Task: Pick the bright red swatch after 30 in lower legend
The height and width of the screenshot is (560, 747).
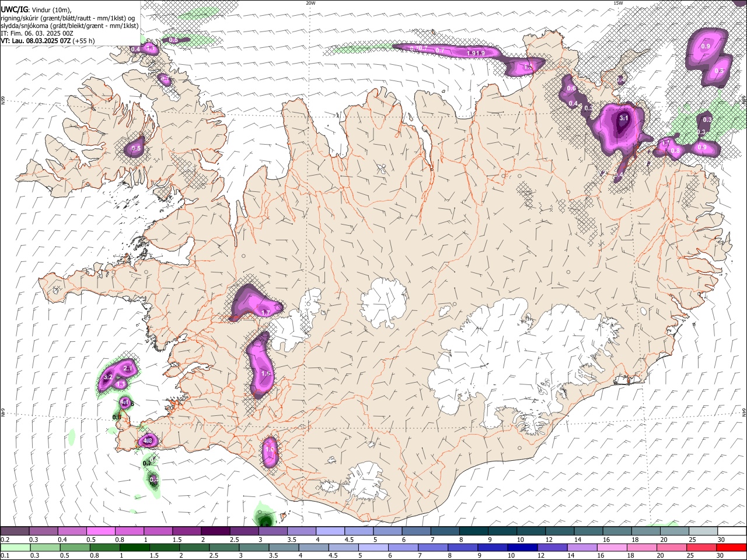Action: point(732,547)
